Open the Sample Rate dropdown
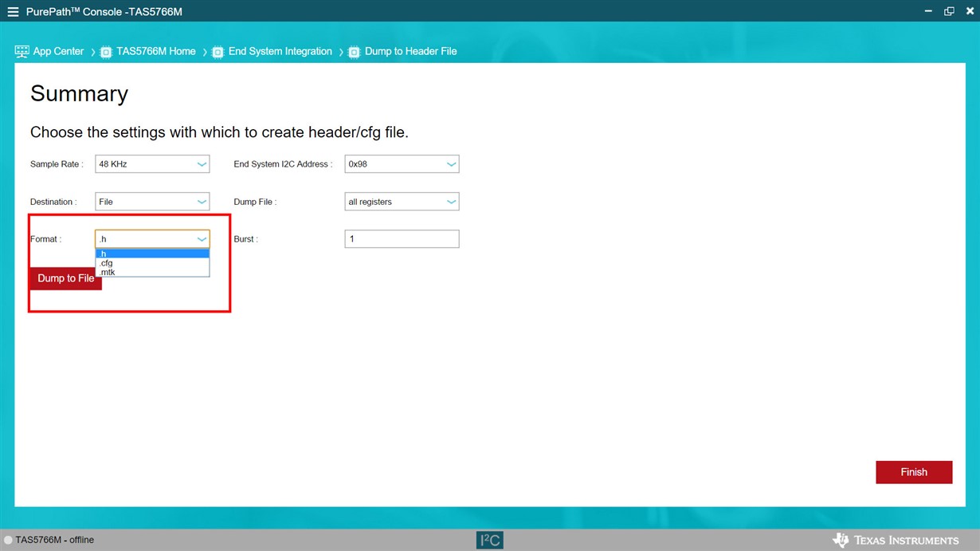 (152, 164)
